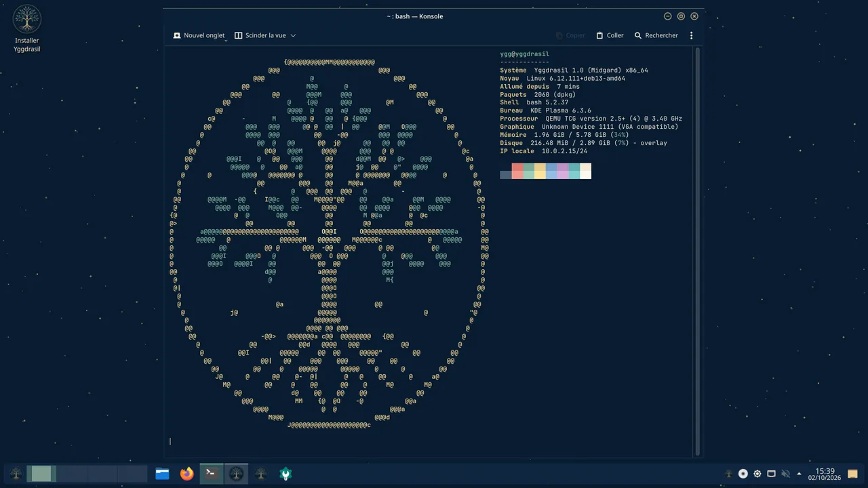Toggle the muted audio volume tray icon
The height and width of the screenshot is (488, 868).
pos(785,474)
